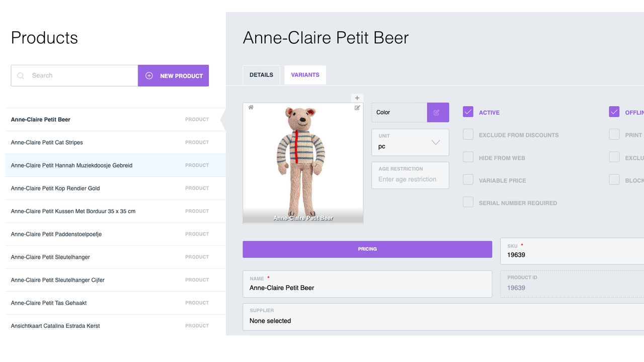Select Ansichtkaart Catalina Estrada Kerst

pos(115,326)
